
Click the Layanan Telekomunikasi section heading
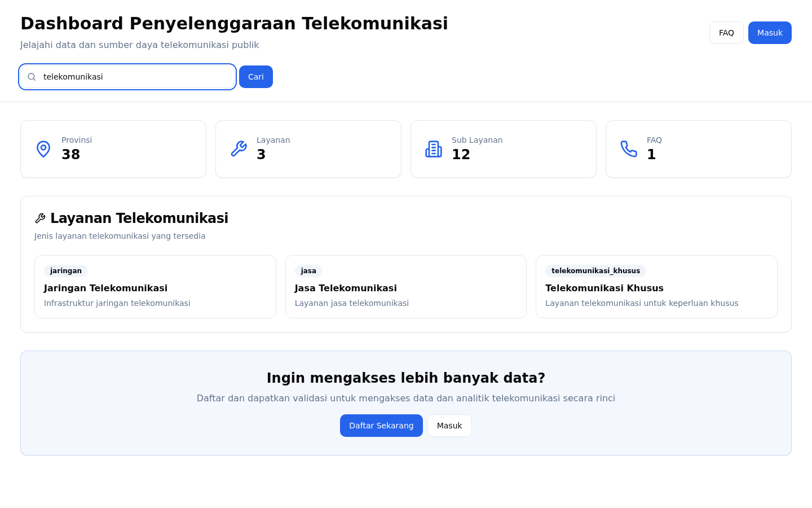139,218
